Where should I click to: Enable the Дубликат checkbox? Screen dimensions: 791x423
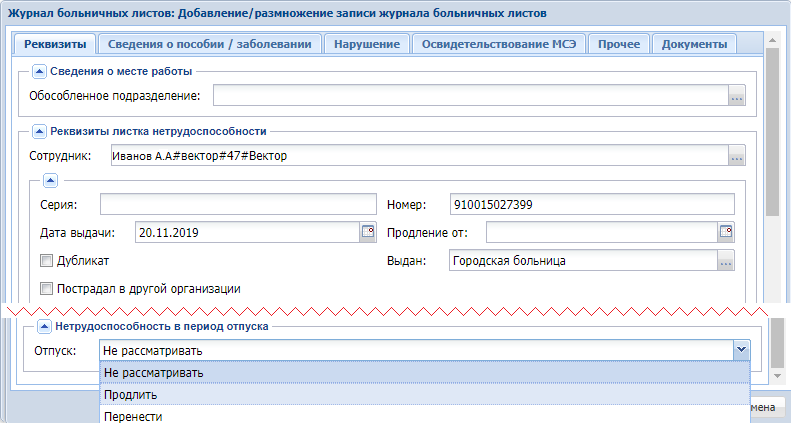tap(46, 261)
